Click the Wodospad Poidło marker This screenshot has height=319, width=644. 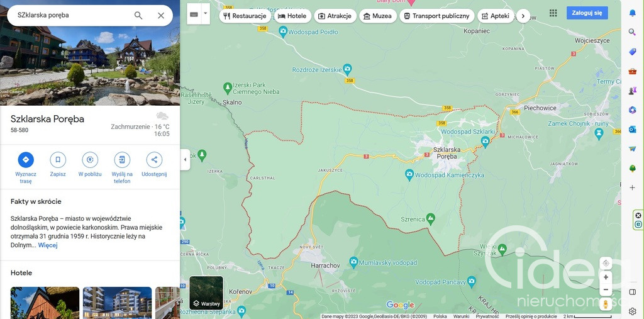point(283,31)
